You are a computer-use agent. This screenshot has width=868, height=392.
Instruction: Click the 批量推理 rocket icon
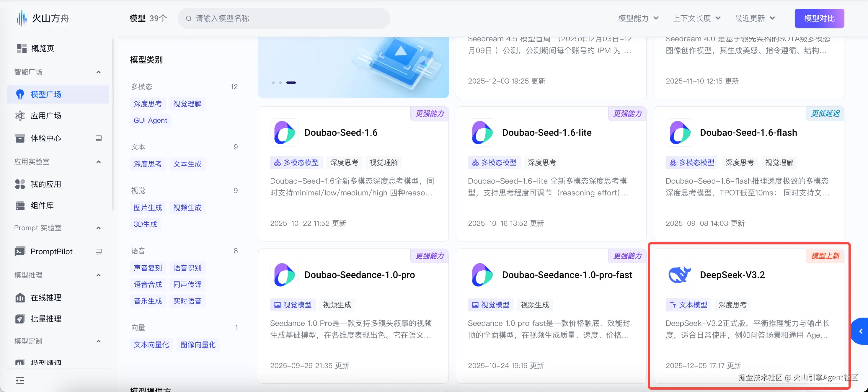pyautogui.click(x=20, y=319)
